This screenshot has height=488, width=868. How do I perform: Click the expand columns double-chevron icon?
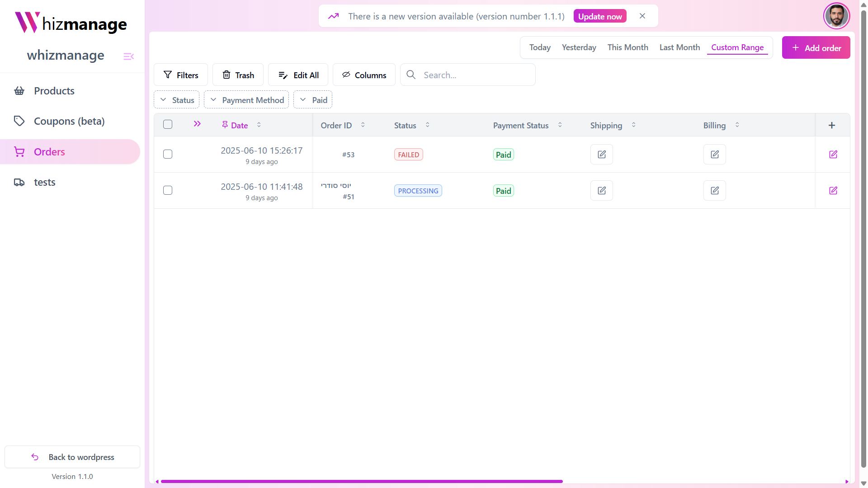coord(197,124)
